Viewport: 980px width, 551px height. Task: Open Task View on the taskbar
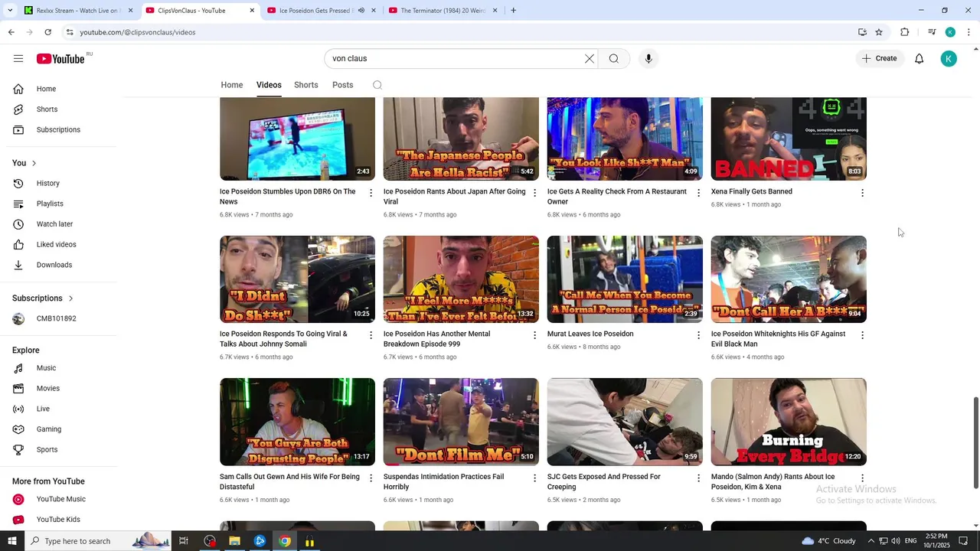(184, 541)
